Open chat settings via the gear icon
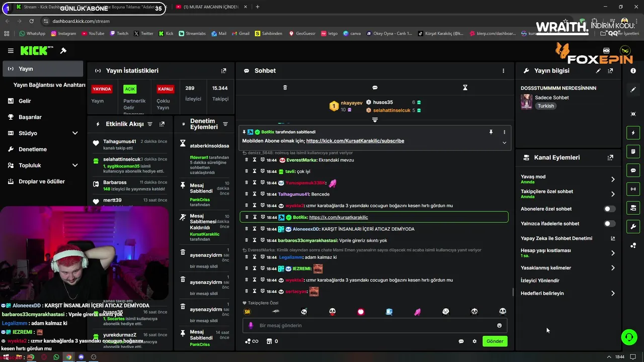 (x=474, y=341)
